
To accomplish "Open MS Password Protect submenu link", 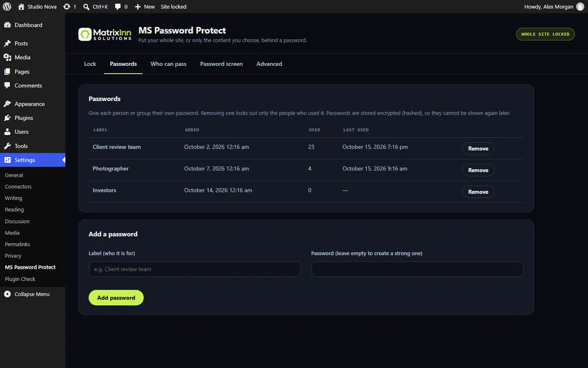I will pos(30,267).
